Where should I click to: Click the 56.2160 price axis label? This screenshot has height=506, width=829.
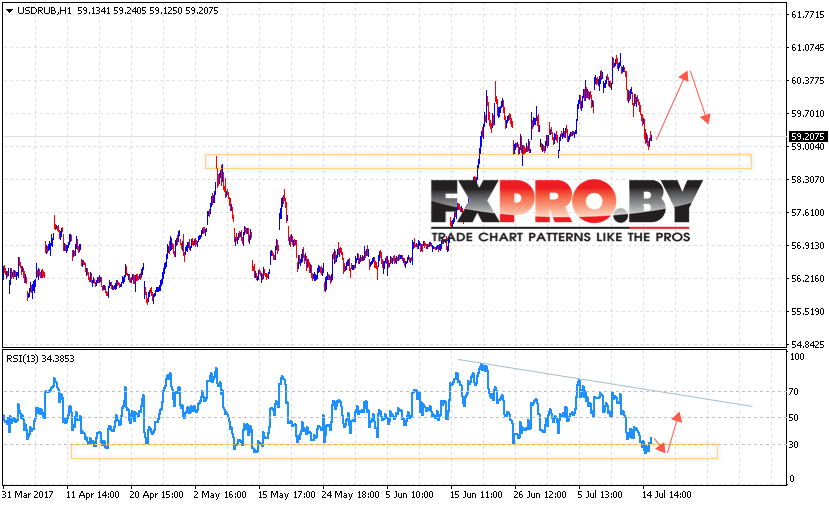[x=807, y=279]
